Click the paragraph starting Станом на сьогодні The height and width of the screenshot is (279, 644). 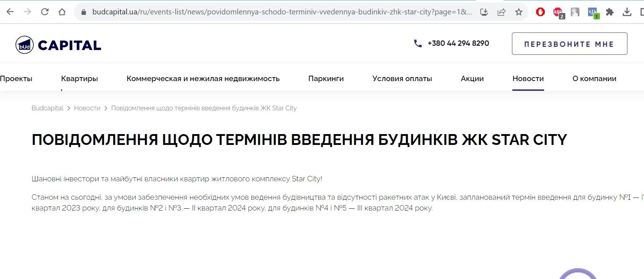[x=338, y=203]
